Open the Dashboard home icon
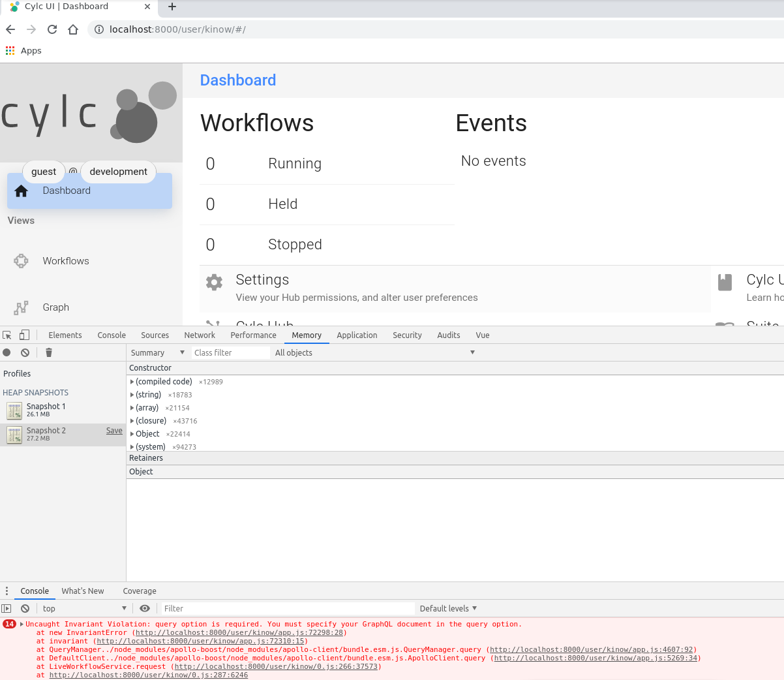 [22, 191]
